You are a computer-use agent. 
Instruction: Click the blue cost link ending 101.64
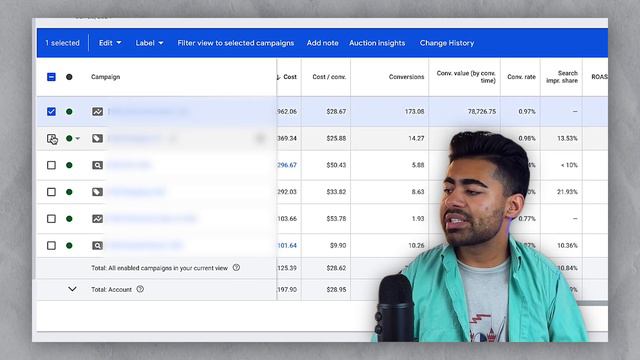[x=287, y=245]
